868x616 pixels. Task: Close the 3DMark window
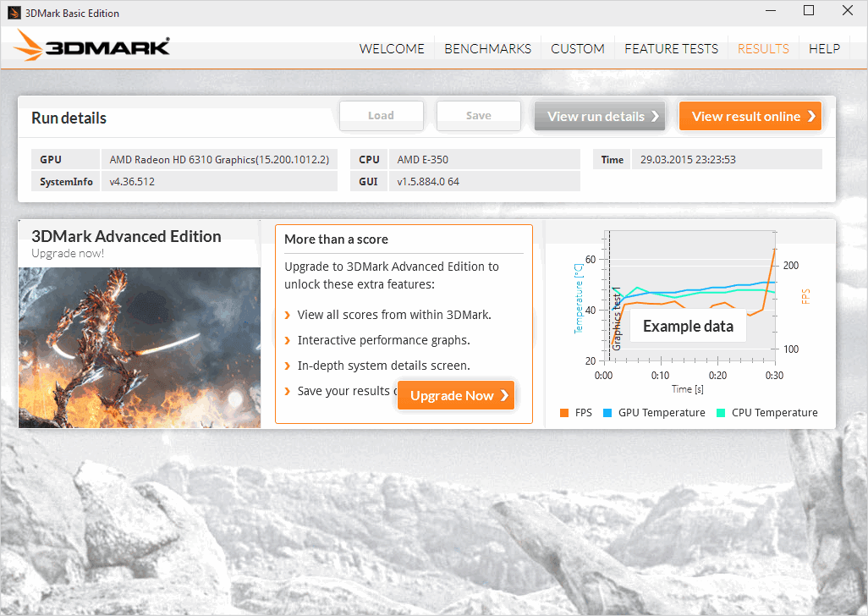pos(848,10)
